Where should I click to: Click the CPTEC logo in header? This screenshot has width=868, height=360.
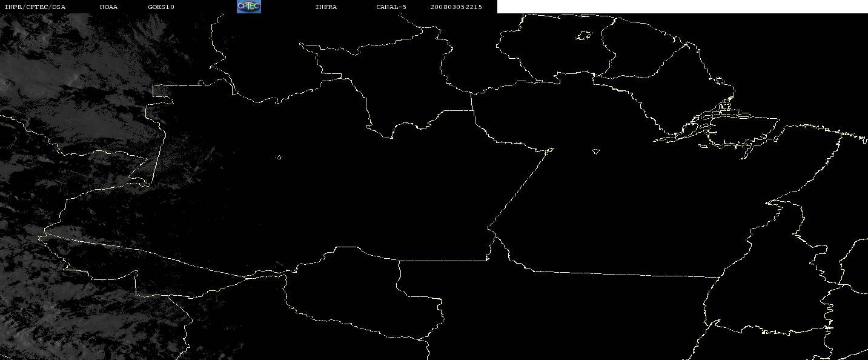248,7
